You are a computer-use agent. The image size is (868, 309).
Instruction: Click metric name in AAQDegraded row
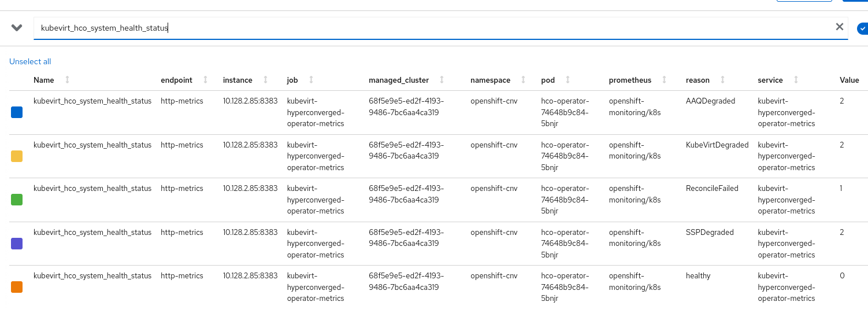[x=92, y=101]
